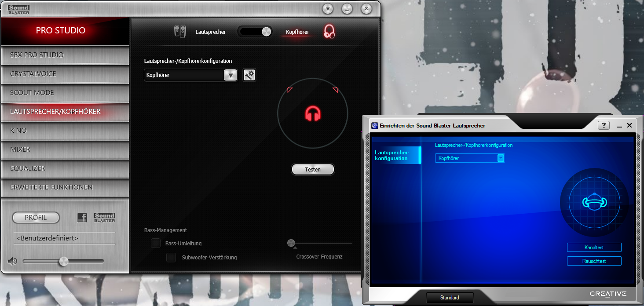The image size is (644, 306).
Task: Select the LAUTSPRECHER/KOPFHÖRER section
Action: [65, 112]
